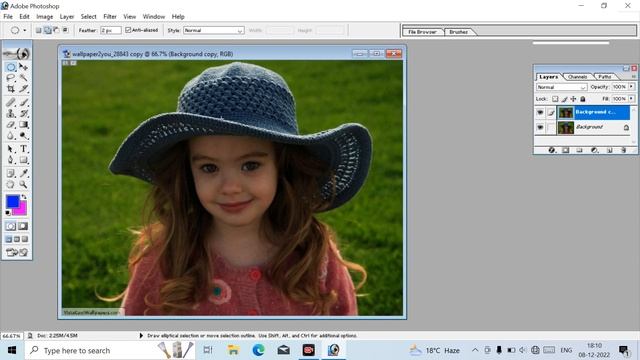Toggle lock position icon
The image size is (640, 360).
coord(573,99)
